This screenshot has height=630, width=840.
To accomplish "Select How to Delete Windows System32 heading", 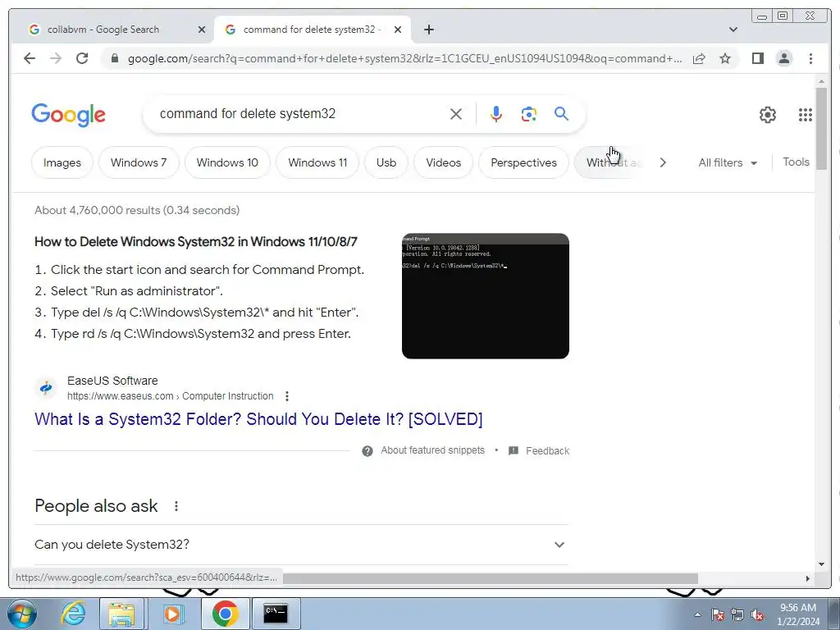I will click(x=196, y=242).
